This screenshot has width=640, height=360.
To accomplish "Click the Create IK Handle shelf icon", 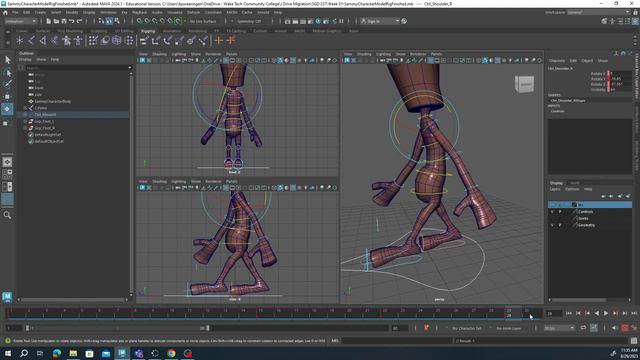I will click(42, 40).
